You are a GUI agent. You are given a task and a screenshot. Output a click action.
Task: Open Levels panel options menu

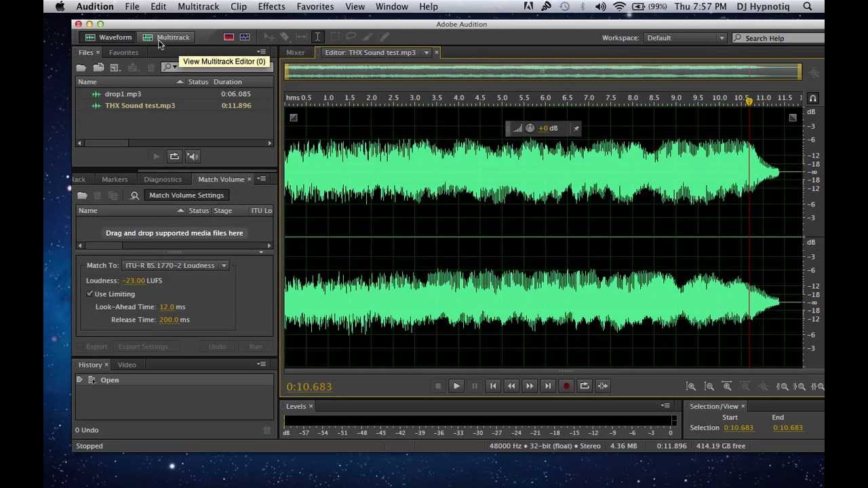[665, 406]
